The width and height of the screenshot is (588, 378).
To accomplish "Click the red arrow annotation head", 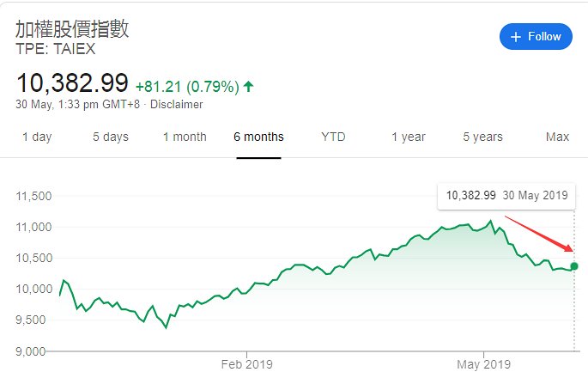I will tap(568, 248).
